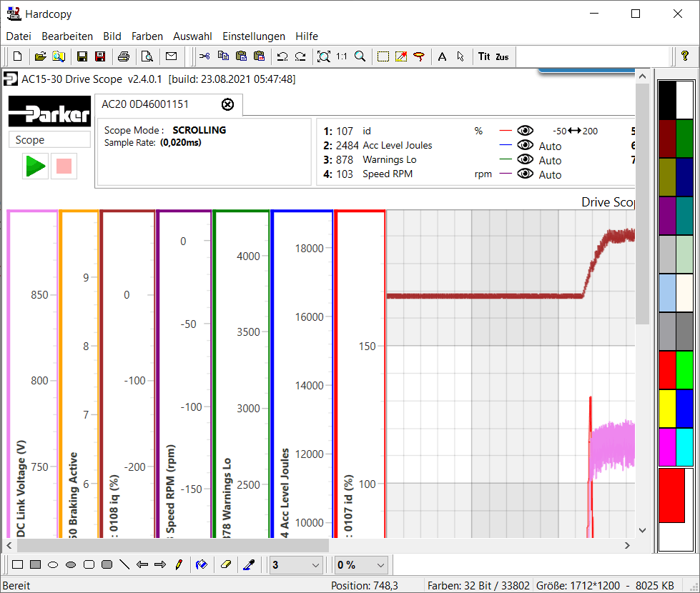
Task: Click the red floppy Save As icon
Action: click(100, 56)
